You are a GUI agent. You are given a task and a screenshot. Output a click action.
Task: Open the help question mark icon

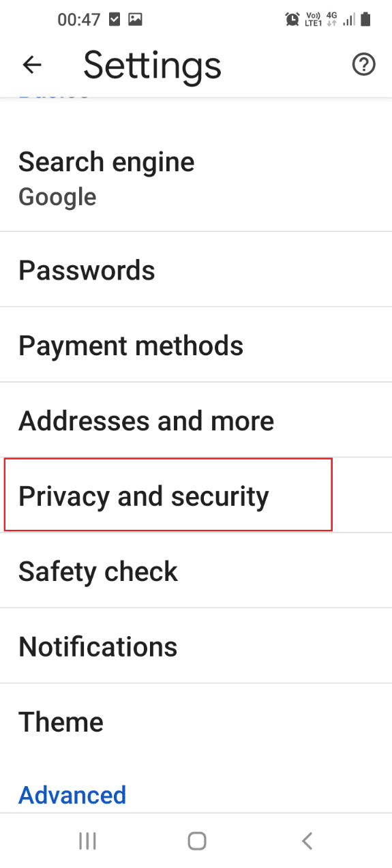363,65
